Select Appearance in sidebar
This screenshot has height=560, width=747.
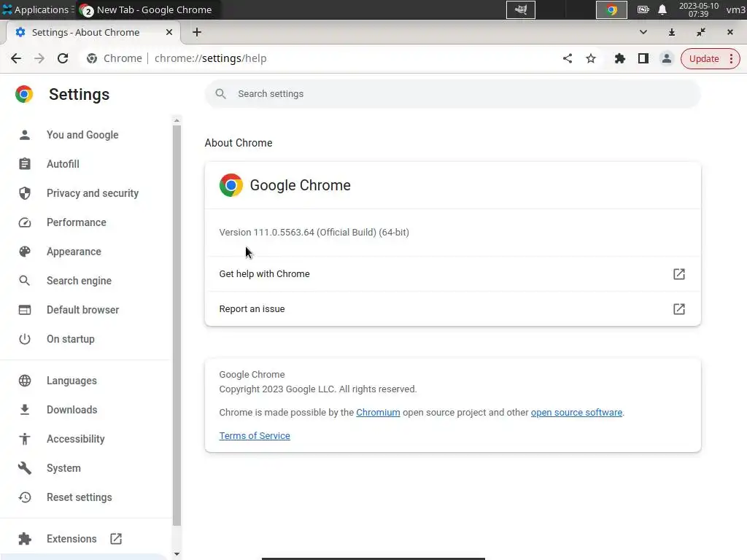click(x=74, y=252)
